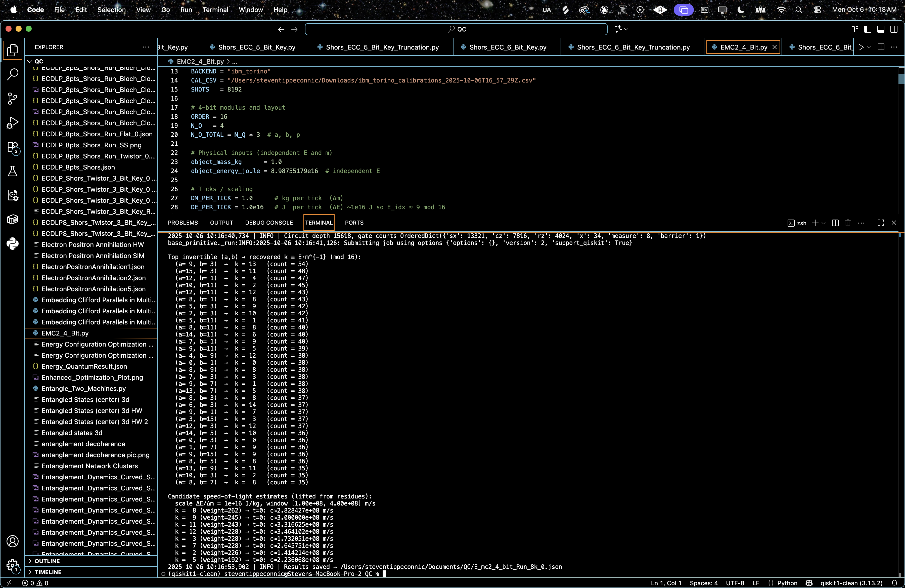The height and width of the screenshot is (588, 905).
Task: Open the Python sidebar view
Action: pos(13,243)
